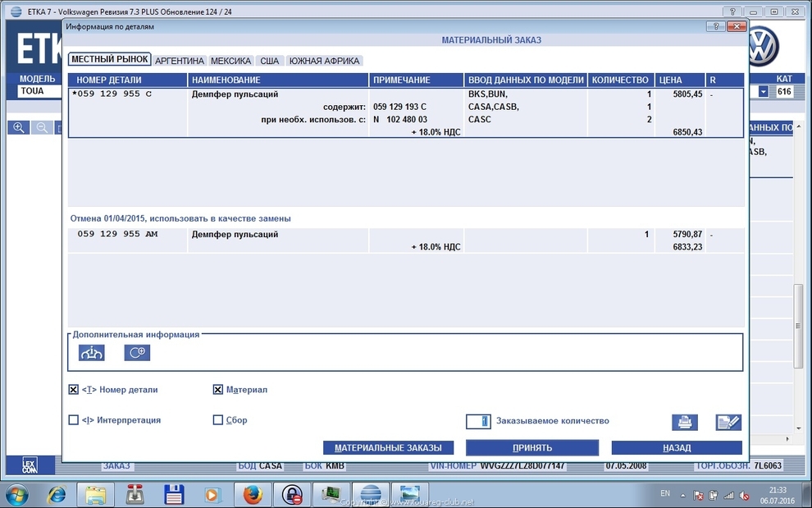The width and height of the screenshot is (812, 508).
Task: Open Firefox from the taskbar
Action: (x=253, y=495)
